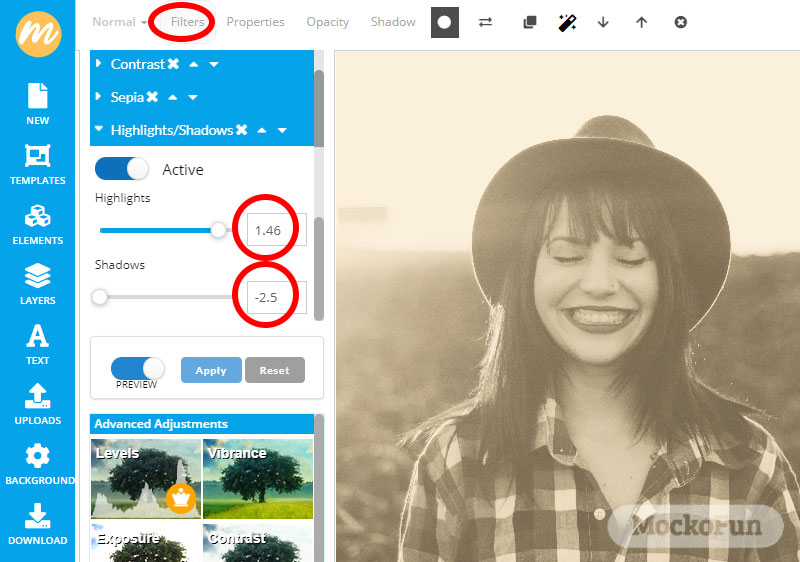
Task: Click the Shadows value field -2.5
Action: (x=277, y=297)
